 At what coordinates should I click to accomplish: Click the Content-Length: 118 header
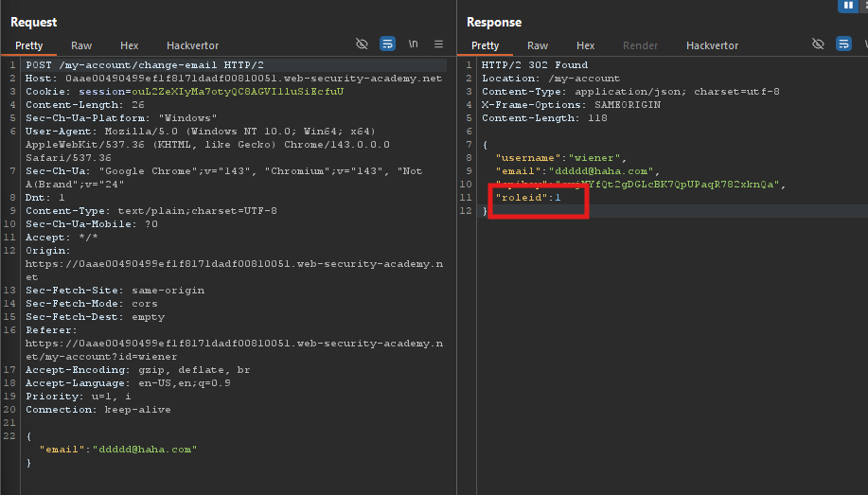click(x=544, y=118)
